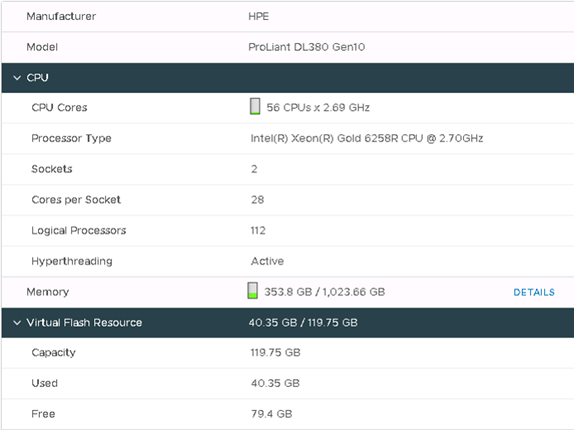Viewport: 574px width, 430px height.
Task: Click the Memory 353.8 GB usage text
Action: pos(324,292)
